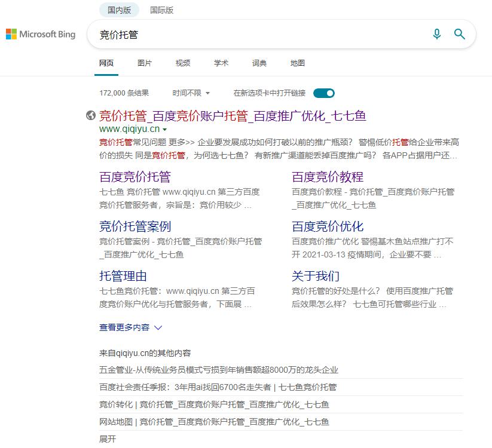Select the 视频 search tab
Screen dimensions: 492x448
coord(183,63)
